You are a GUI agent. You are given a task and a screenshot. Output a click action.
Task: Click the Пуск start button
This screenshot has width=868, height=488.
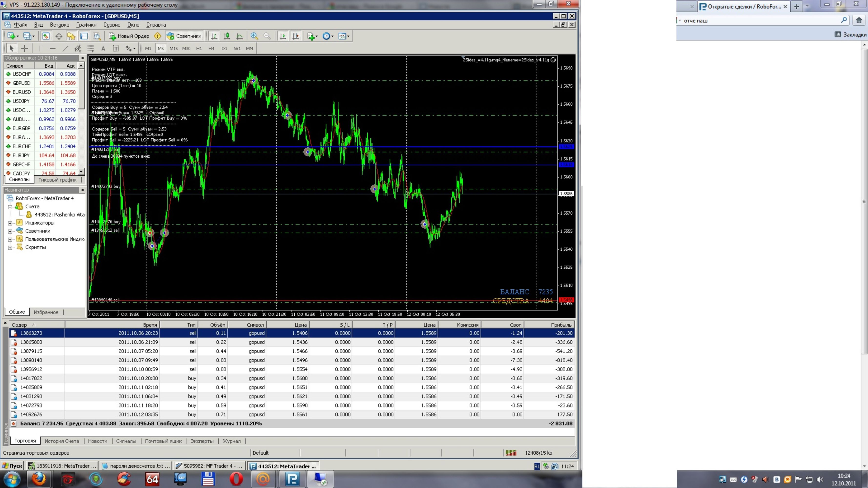click(12, 466)
